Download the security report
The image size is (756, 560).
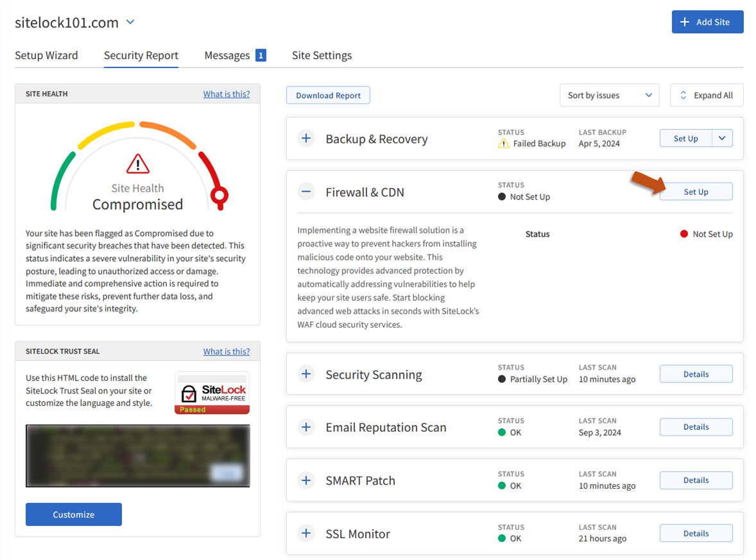pos(328,96)
